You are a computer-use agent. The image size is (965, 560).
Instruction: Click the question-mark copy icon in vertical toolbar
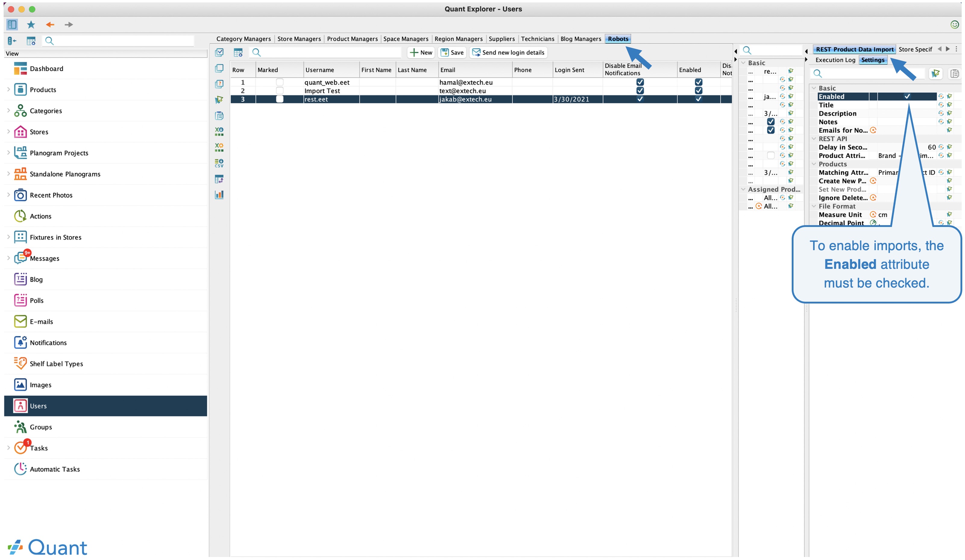[219, 84]
